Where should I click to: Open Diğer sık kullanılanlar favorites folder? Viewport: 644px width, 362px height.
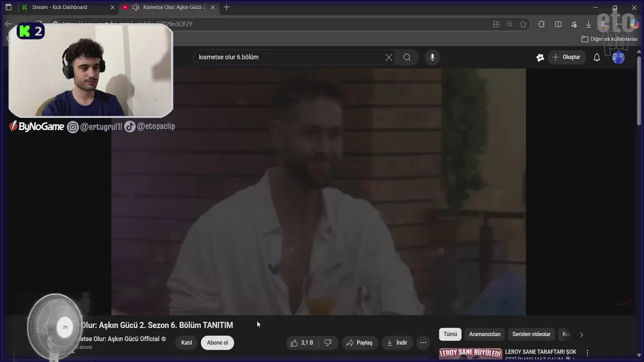coord(609,39)
